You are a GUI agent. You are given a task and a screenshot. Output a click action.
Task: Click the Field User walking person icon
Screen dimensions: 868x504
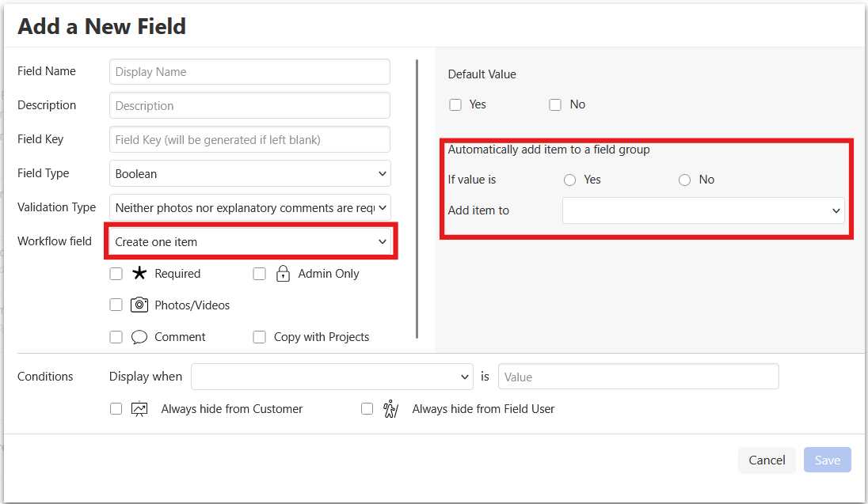[x=390, y=409]
